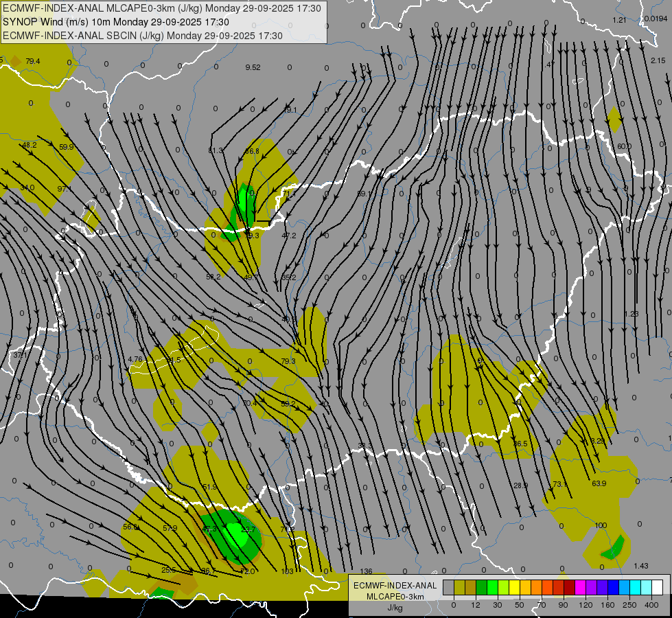Click the '50' tick label on legend

coord(520,605)
